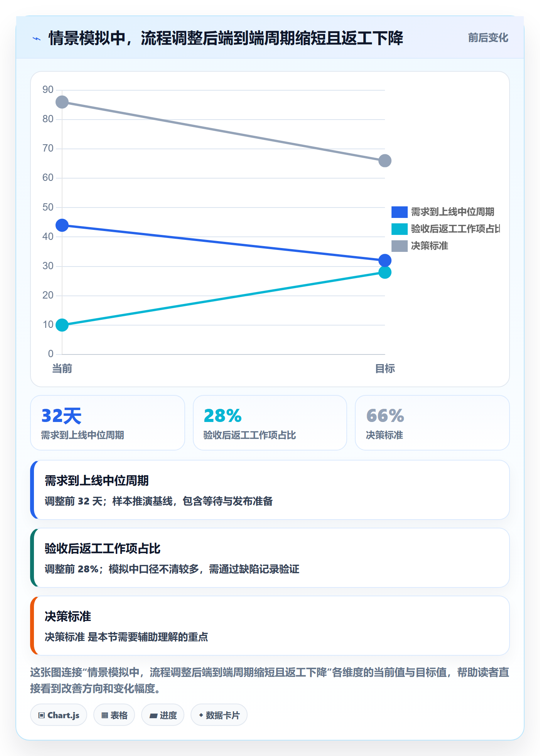The width and height of the screenshot is (540, 756).
Task: Click text 调整前 28% description
Action: [x=172, y=569]
